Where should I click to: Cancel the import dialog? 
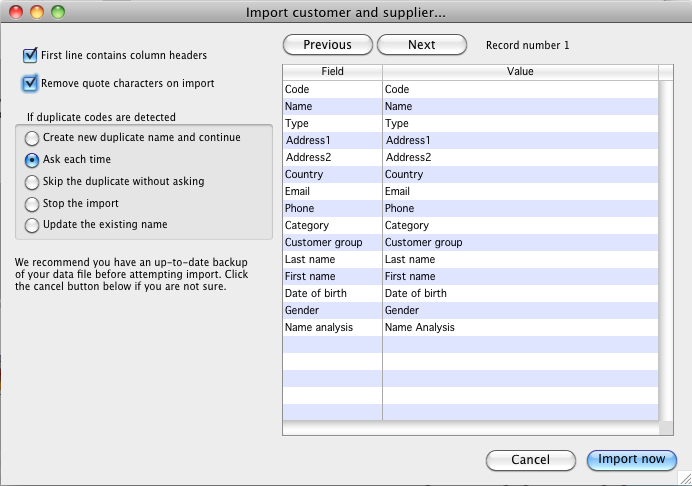pos(530,460)
